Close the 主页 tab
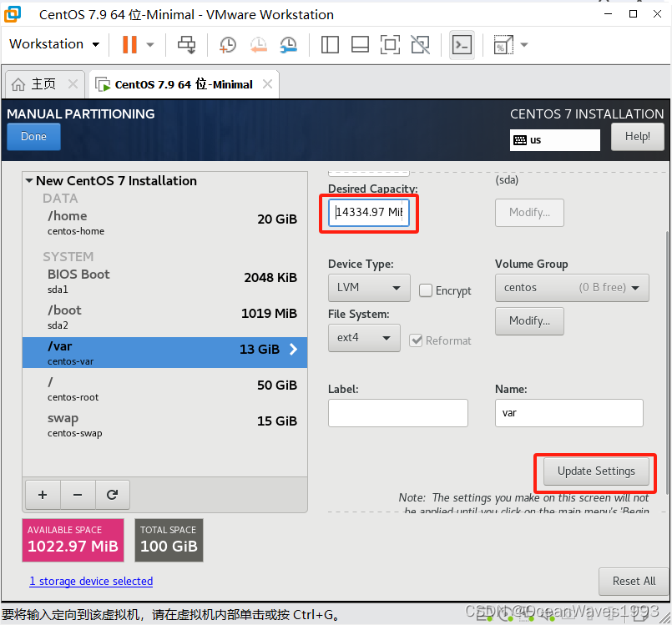This screenshot has height=625, width=672. point(73,84)
